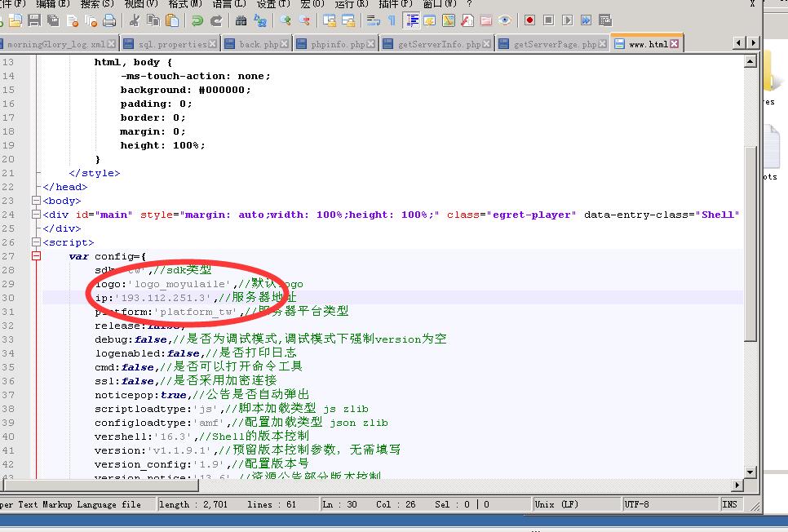Open the User Defined Language icon
Screen dimensions: 788x532
(x=430, y=20)
